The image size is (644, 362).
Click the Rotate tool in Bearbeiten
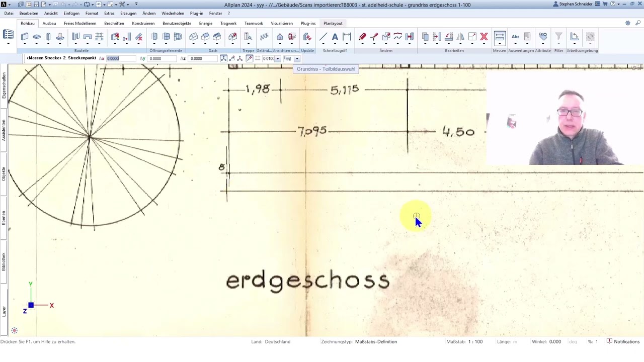point(449,37)
